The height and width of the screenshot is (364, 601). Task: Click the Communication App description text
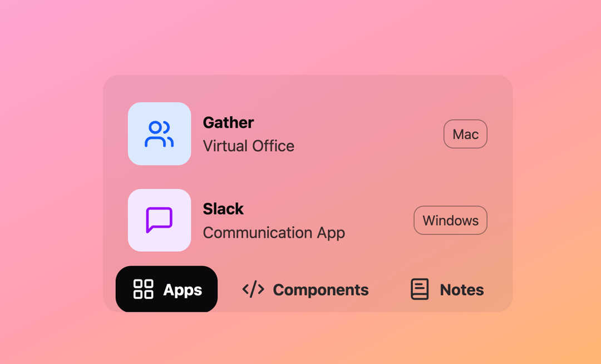[274, 233]
